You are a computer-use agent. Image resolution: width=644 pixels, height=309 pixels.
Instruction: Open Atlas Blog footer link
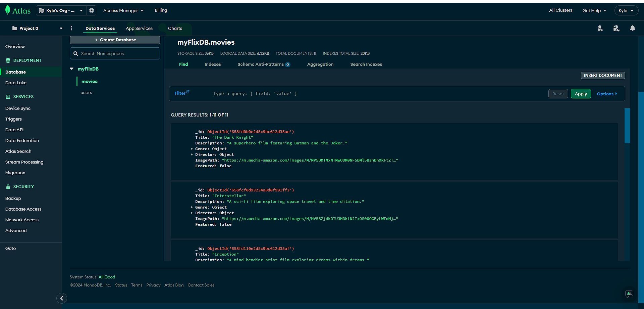(x=174, y=285)
